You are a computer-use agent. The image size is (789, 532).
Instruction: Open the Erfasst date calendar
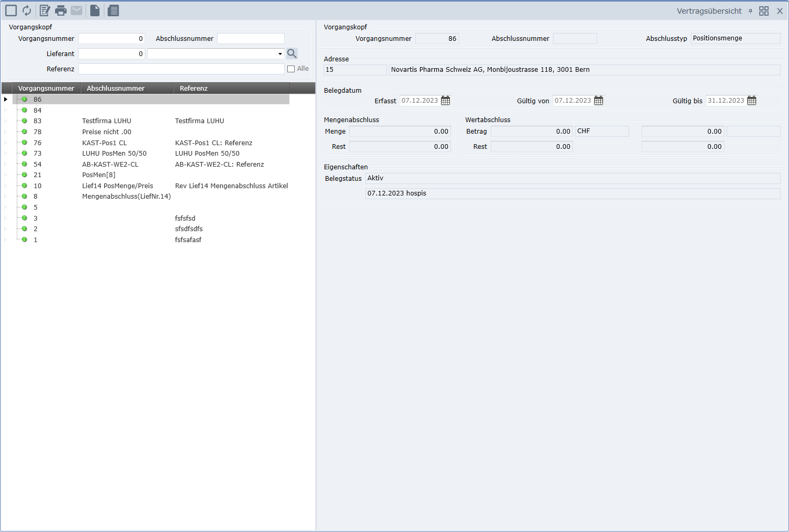pos(446,101)
